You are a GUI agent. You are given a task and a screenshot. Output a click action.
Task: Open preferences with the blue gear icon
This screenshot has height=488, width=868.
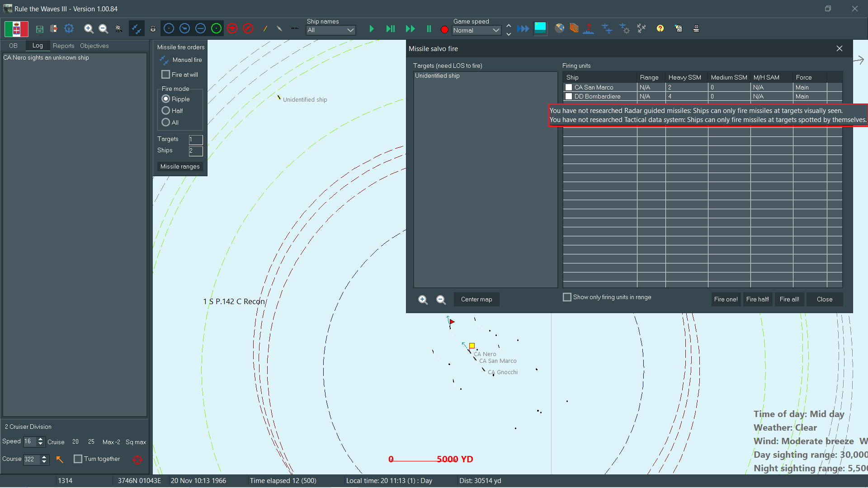[69, 28]
